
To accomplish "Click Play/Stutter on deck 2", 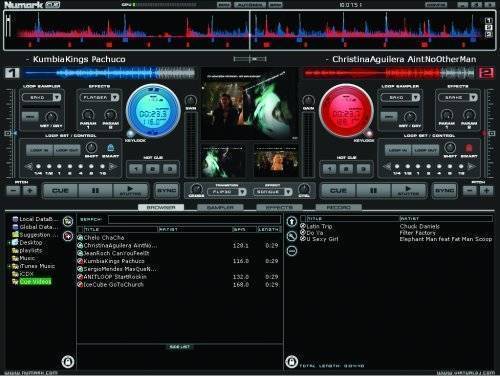I will pos(409,191).
